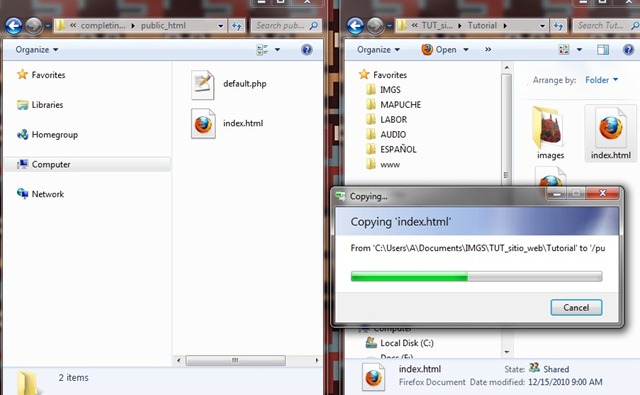Viewport: 640px width, 395px height.
Task: Expand address bar history in Tutorial window
Action: click(x=542, y=26)
